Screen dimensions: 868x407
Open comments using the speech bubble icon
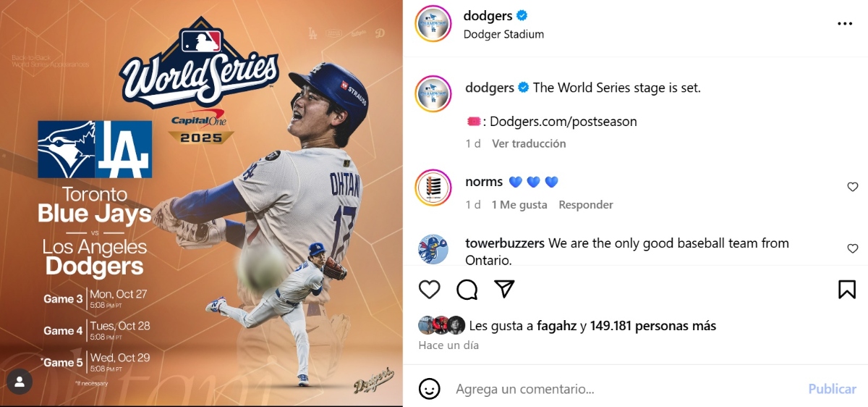coord(467,290)
